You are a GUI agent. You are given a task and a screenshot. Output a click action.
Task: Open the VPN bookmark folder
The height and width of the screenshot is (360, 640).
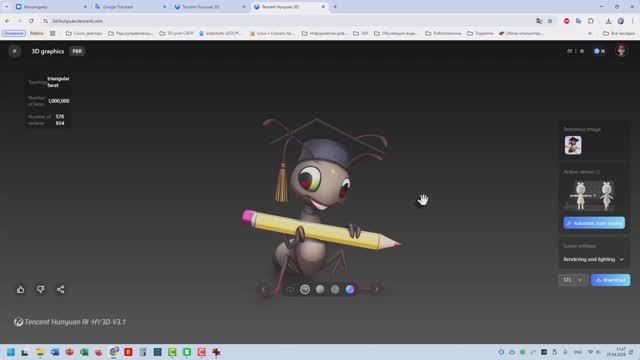pos(360,33)
